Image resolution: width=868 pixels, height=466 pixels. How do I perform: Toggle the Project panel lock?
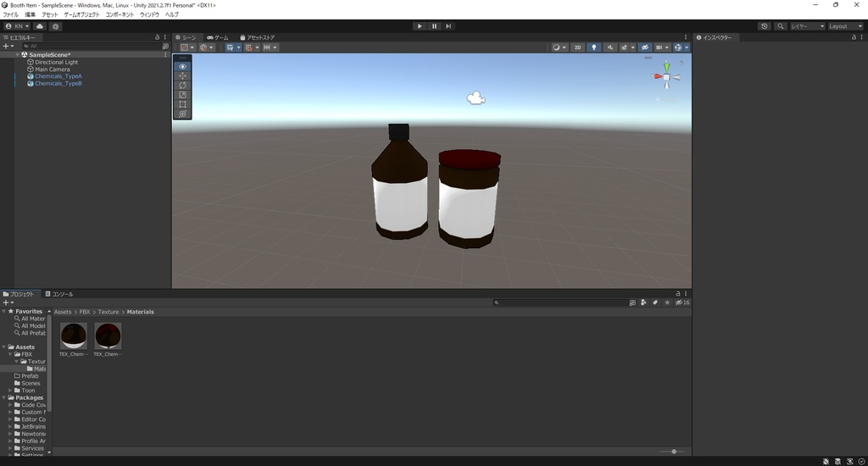point(678,294)
